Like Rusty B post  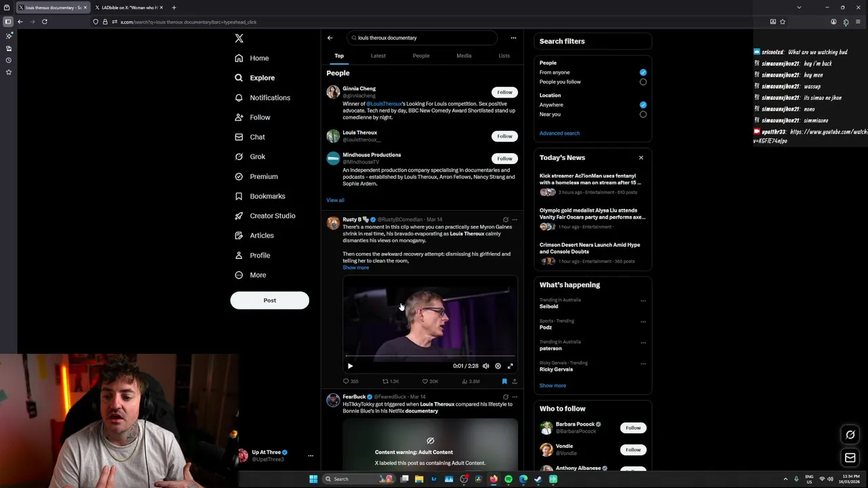(430, 382)
